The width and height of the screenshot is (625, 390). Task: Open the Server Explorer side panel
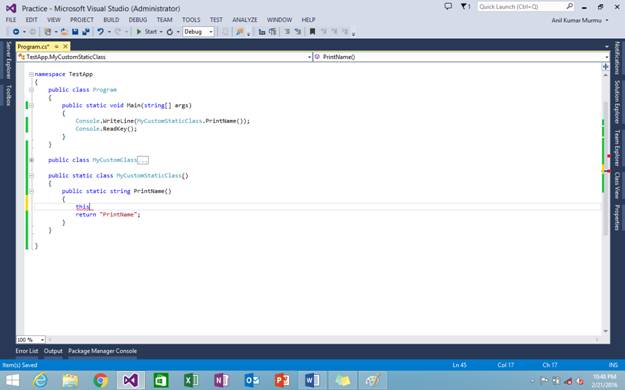8,60
